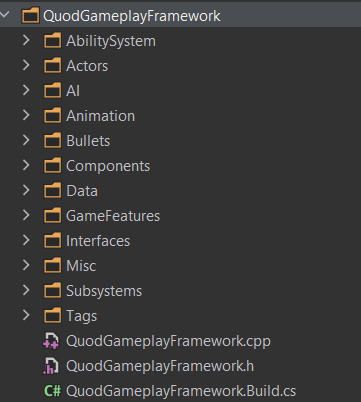Click the C# icon beside QuodGameplayFramework.Build.cs

click(52, 391)
